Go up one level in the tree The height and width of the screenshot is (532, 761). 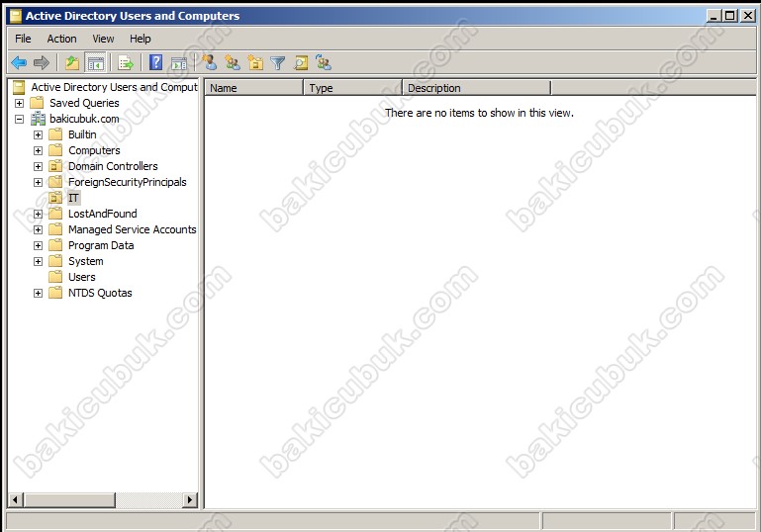[72, 62]
